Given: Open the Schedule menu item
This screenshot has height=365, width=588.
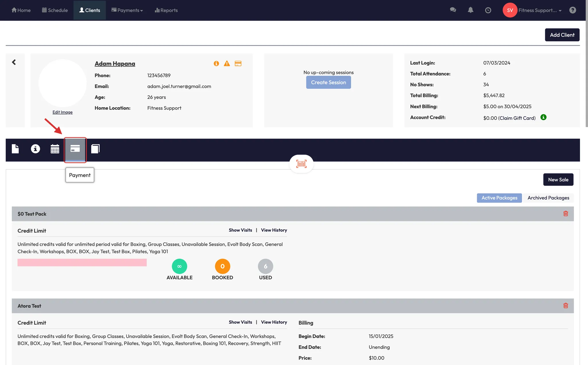Looking at the screenshot, I should point(55,10).
